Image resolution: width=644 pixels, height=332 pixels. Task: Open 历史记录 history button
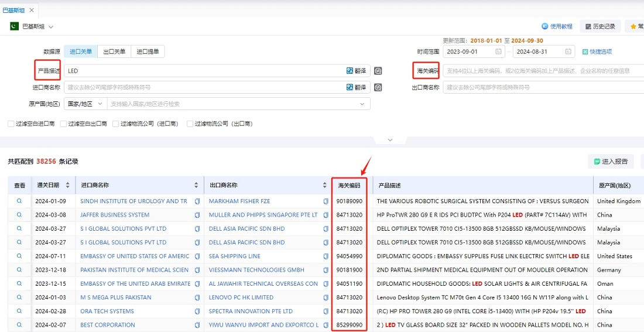pyautogui.click(x=600, y=26)
